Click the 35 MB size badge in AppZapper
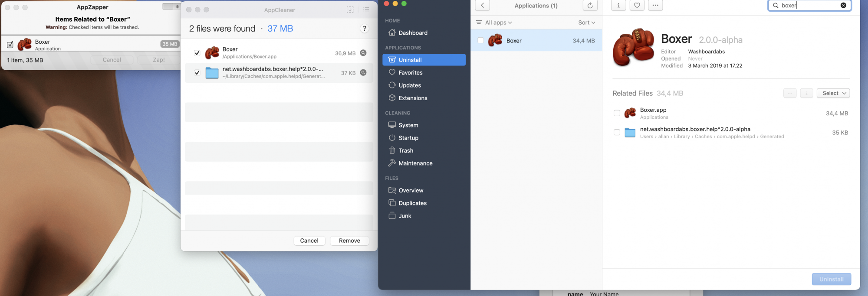The width and height of the screenshot is (868, 296). click(x=170, y=44)
